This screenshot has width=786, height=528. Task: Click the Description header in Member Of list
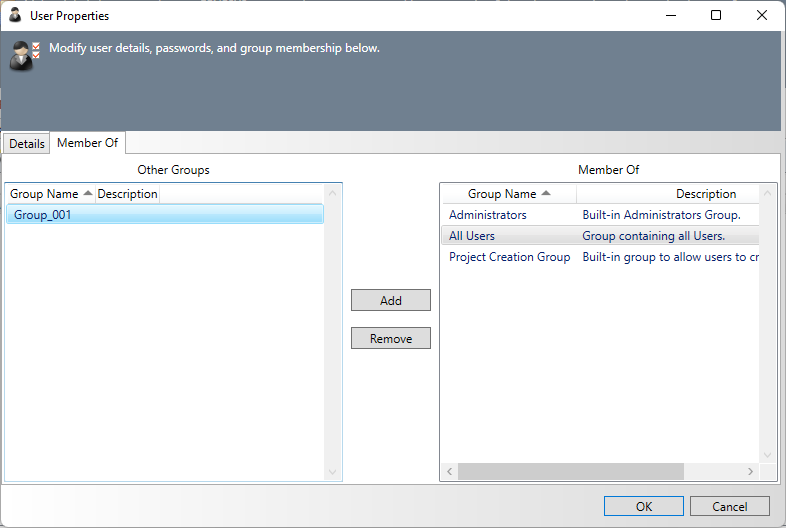[x=705, y=194]
